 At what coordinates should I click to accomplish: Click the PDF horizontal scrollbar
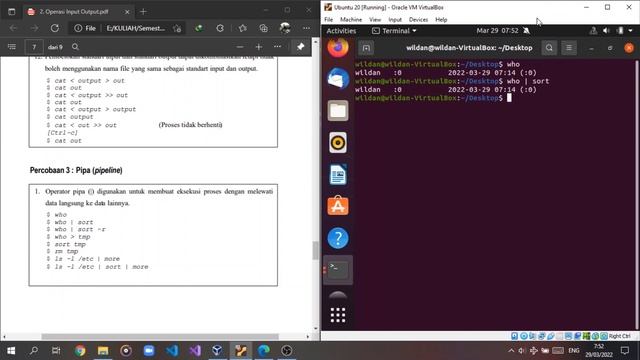[x=160, y=337]
